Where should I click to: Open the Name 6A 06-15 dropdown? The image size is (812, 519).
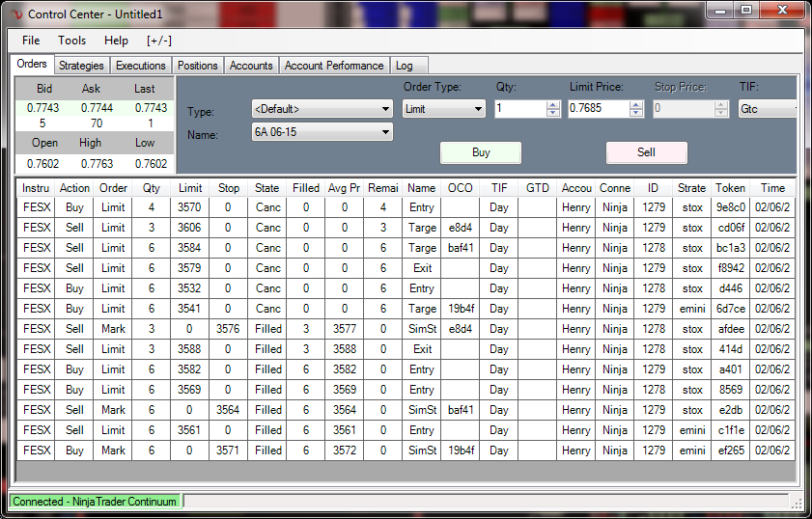[322, 132]
